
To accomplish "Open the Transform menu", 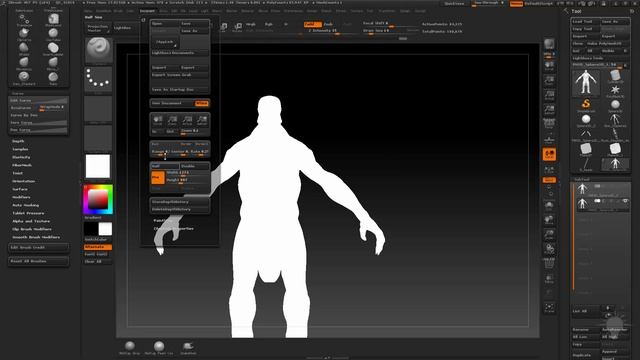I will click(387, 11).
